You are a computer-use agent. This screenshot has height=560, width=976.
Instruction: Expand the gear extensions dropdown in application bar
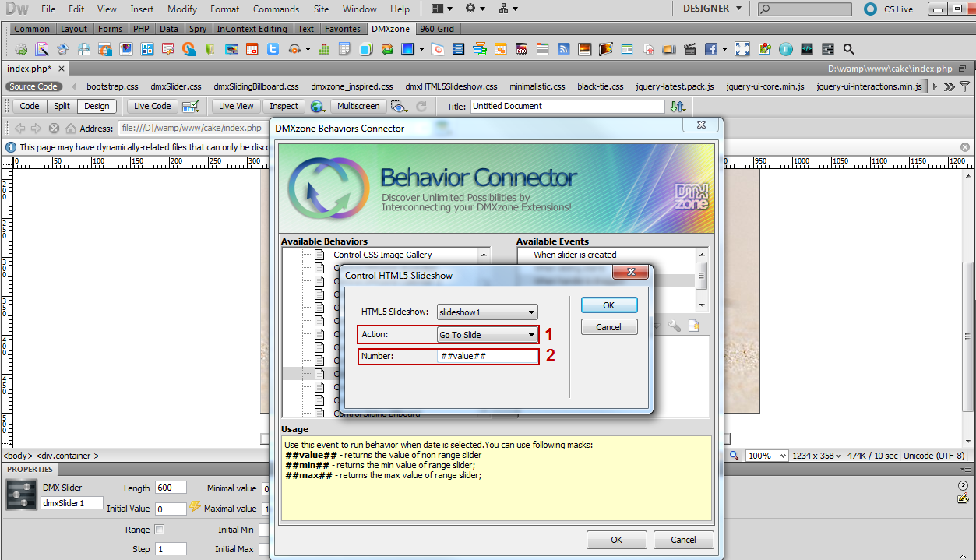pyautogui.click(x=475, y=9)
